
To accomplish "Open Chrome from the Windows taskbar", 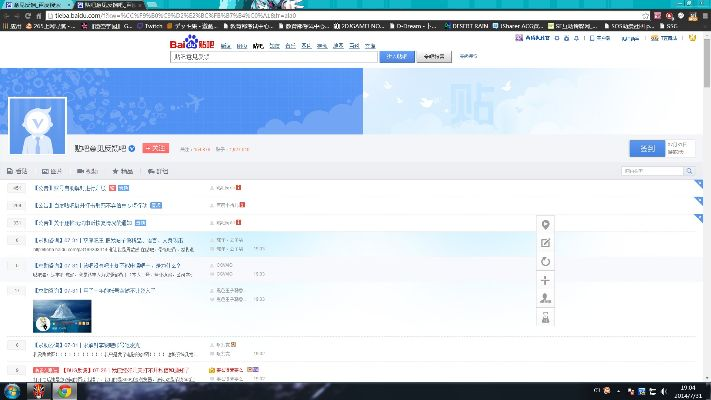I will point(64,390).
